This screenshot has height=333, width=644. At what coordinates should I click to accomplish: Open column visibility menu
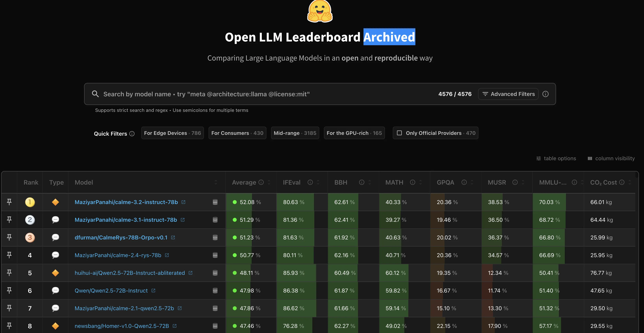pyautogui.click(x=611, y=158)
